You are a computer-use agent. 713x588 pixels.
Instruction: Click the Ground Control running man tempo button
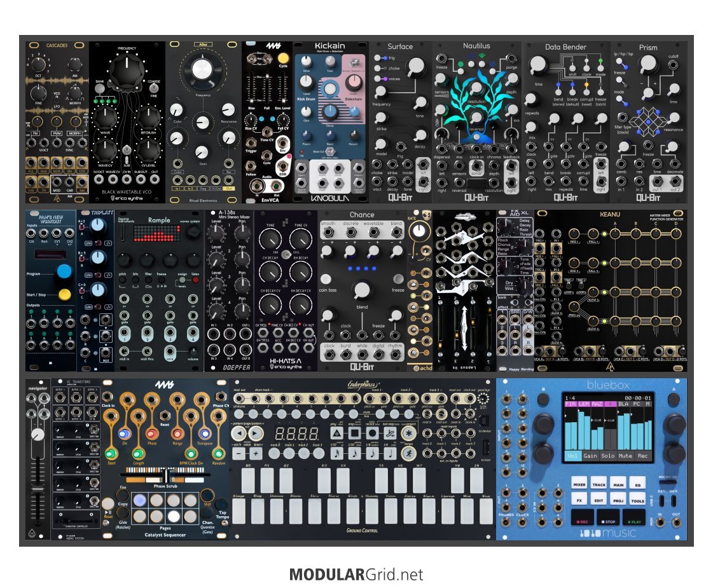coord(409,453)
